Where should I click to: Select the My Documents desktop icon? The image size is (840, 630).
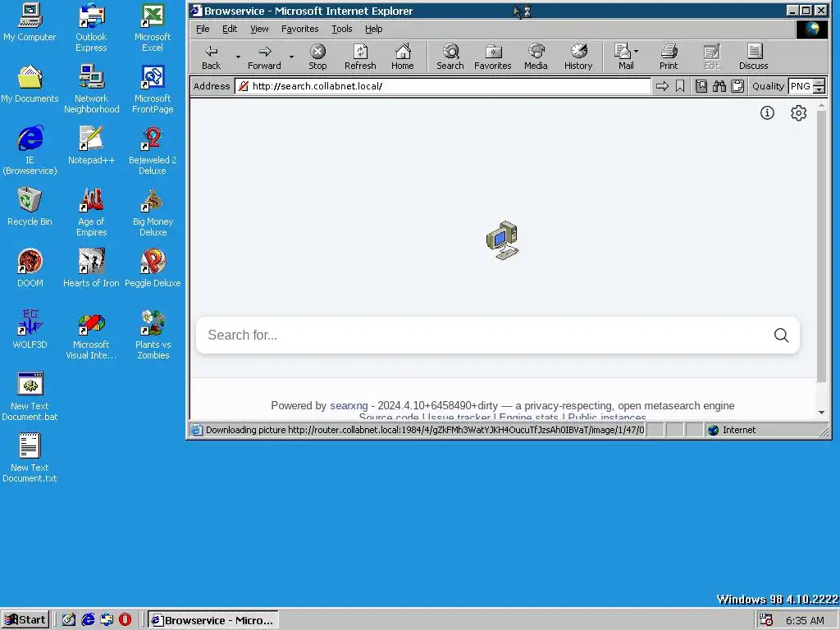point(30,84)
